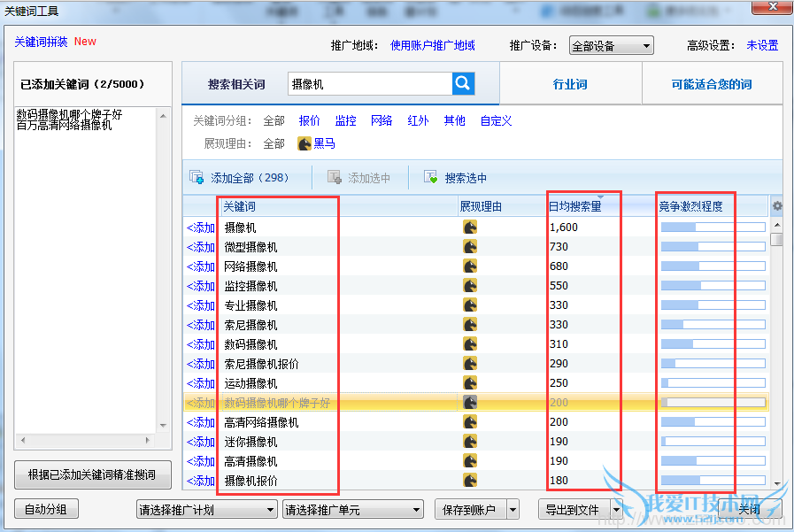This screenshot has width=794, height=532.
Task: Click horse icon in 微型摄像机 row
Action: click(x=470, y=247)
